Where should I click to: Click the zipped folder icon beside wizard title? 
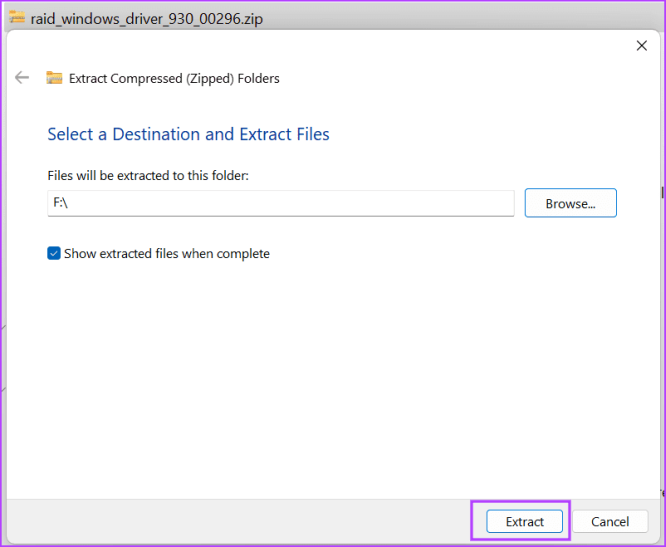tap(55, 78)
